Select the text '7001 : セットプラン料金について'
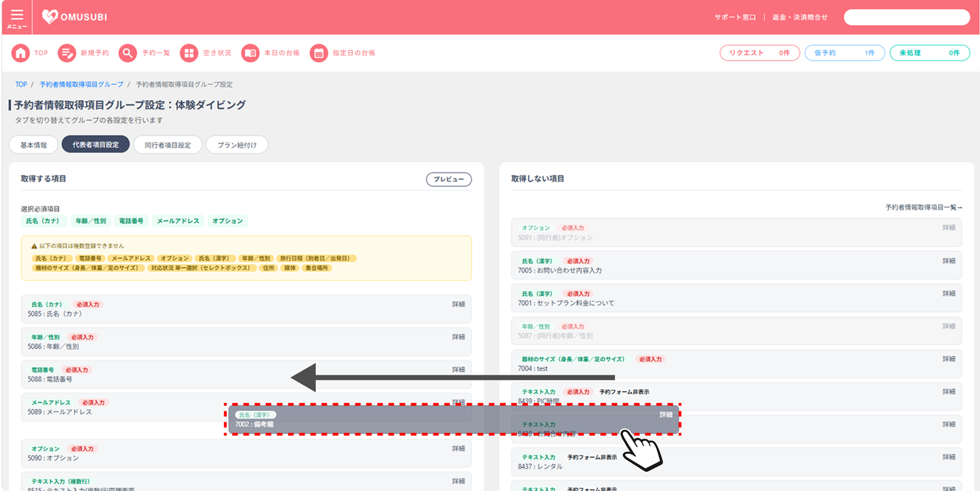 coord(566,303)
